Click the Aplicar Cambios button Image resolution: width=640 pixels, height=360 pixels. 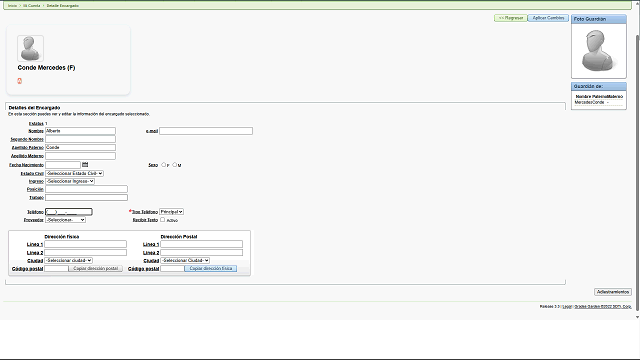pyautogui.click(x=548, y=18)
